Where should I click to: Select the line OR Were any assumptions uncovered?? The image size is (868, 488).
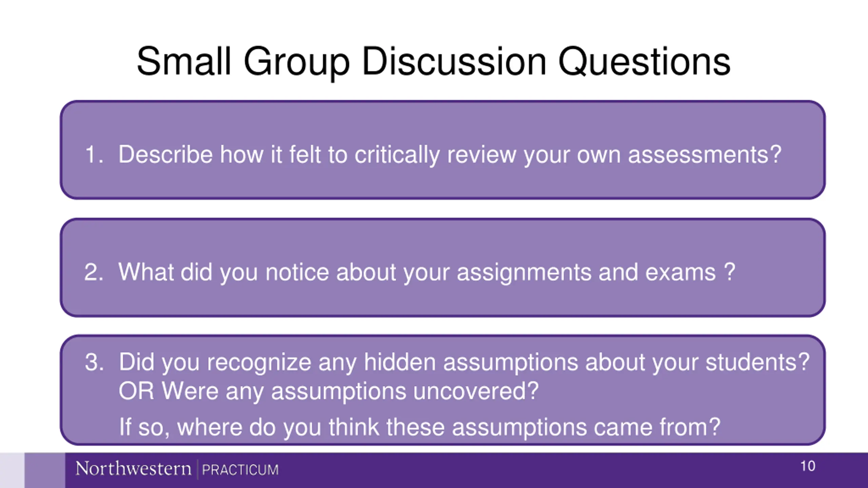coord(329,391)
